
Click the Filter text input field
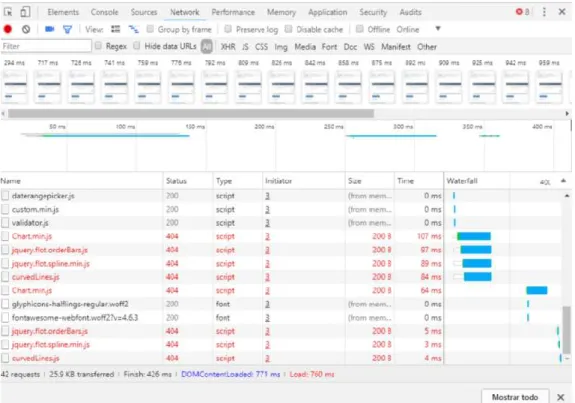pos(46,46)
